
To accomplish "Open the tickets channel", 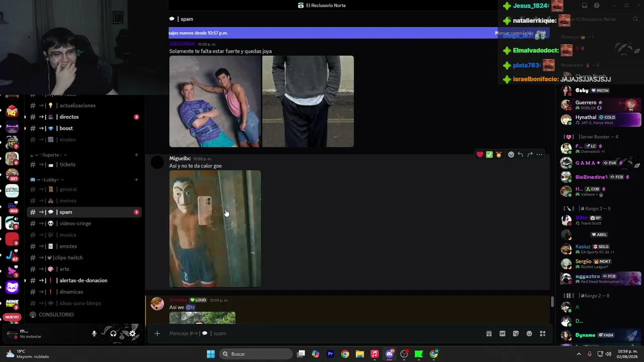I will coord(84,164).
